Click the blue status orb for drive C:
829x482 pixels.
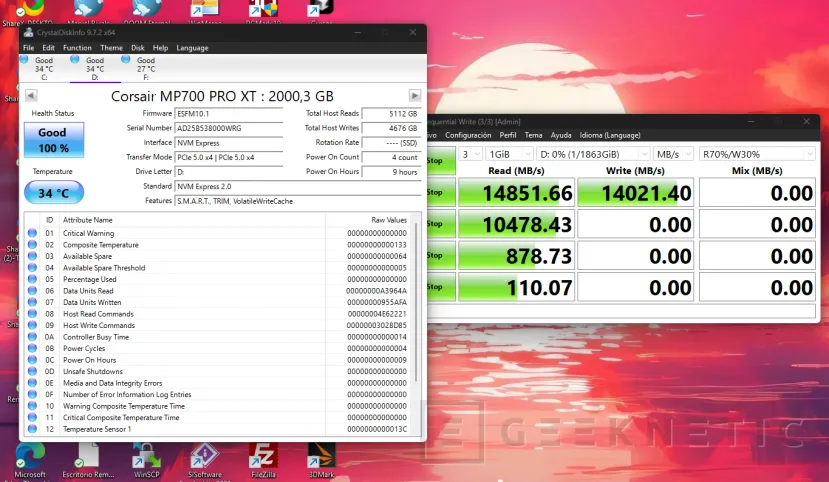[24, 60]
